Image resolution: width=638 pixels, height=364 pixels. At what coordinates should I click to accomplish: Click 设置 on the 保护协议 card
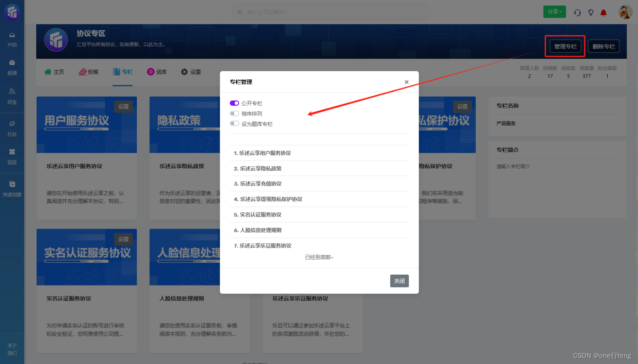coord(462,107)
